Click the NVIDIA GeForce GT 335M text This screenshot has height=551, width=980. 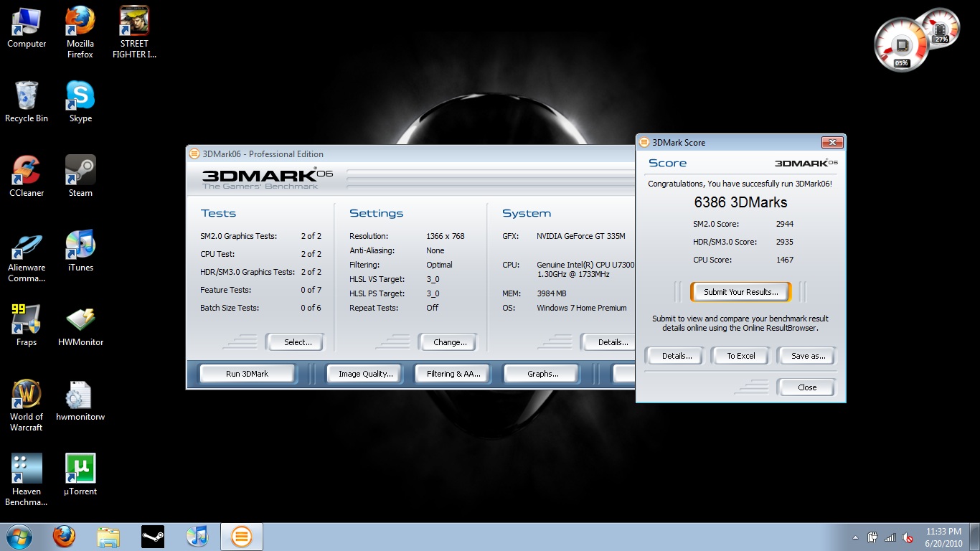pos(581,236)
